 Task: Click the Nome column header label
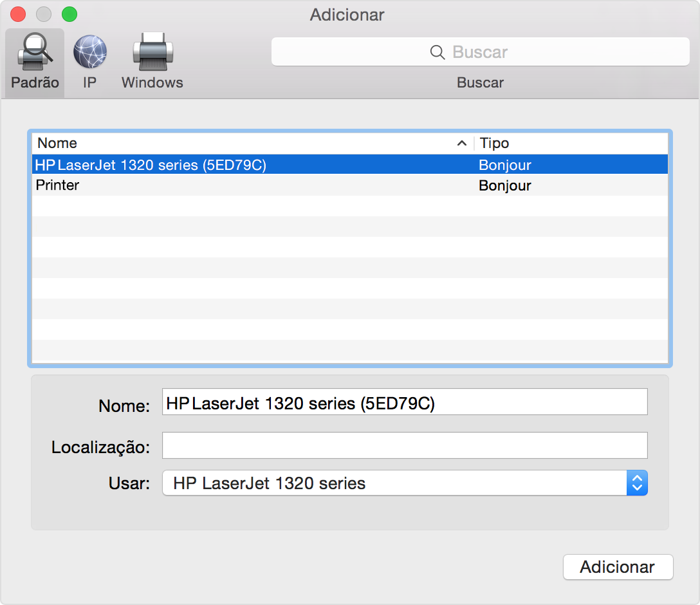[x=57, y=144]
